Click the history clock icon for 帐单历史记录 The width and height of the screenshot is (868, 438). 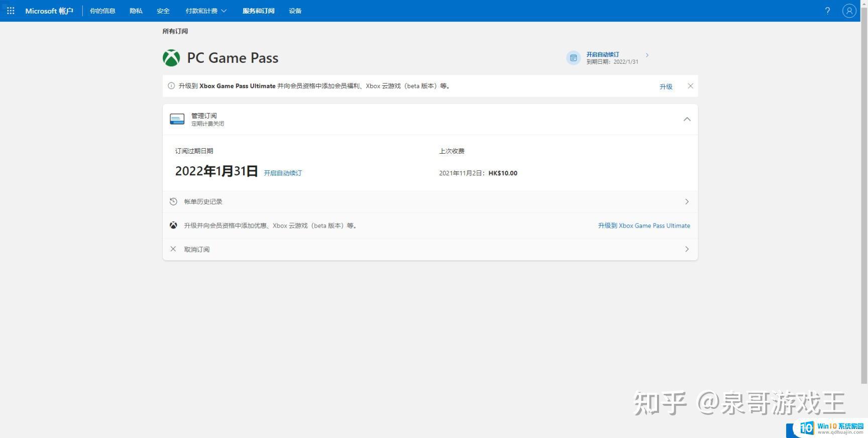173,201
